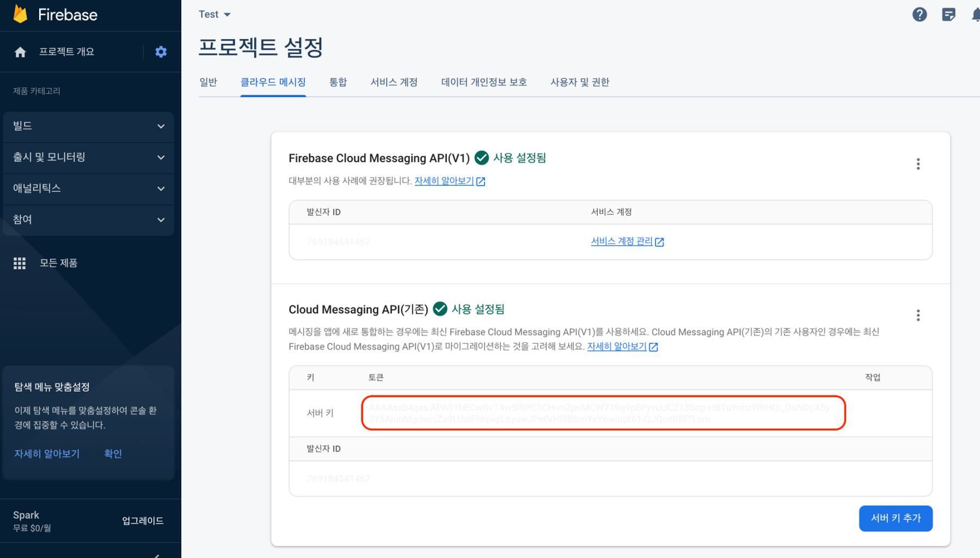The image size is (980, 558).
Task: Click the 모든 제품 label in the sidebar
Action: point(58,263)
